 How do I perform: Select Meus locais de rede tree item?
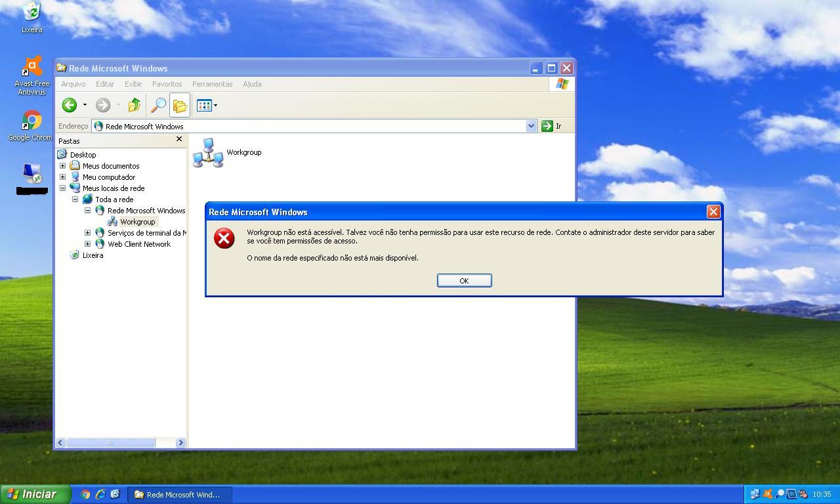[114, 188]
